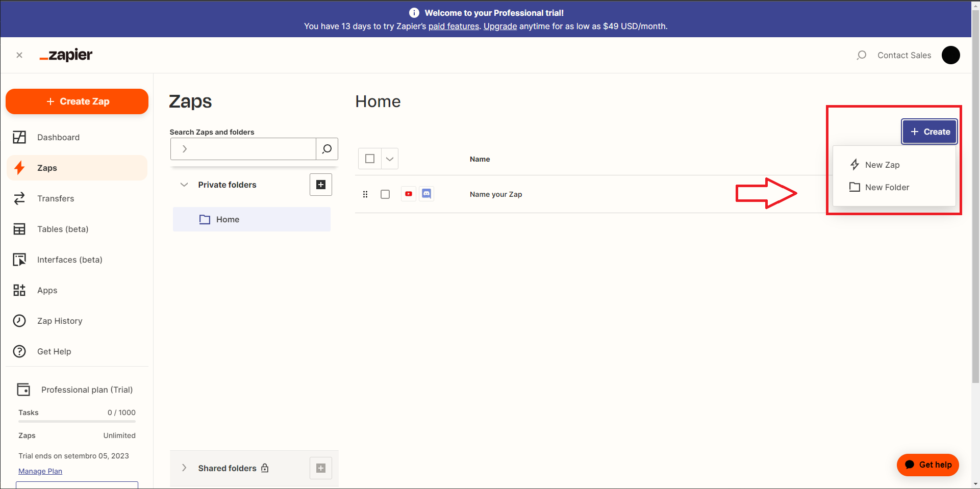Click the Tasks usage progress bar
This screenshot has width=980, height=489.
77,421
